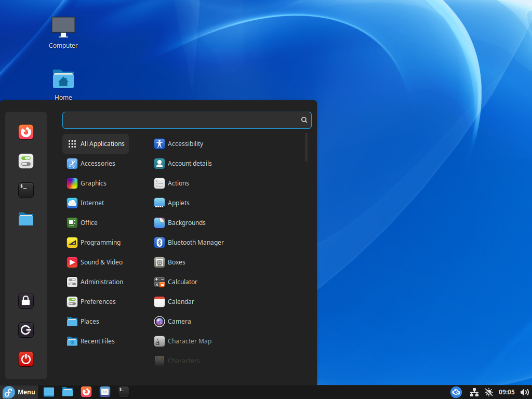Launch the Backgrounds settings app
532x399 pixels.
coord(186,223)
